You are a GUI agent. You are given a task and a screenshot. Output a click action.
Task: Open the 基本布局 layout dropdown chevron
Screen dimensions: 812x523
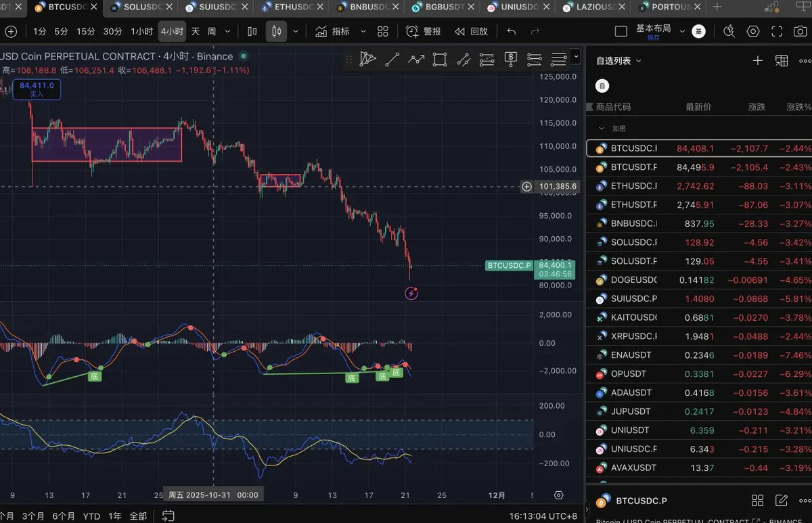(682, 31)
